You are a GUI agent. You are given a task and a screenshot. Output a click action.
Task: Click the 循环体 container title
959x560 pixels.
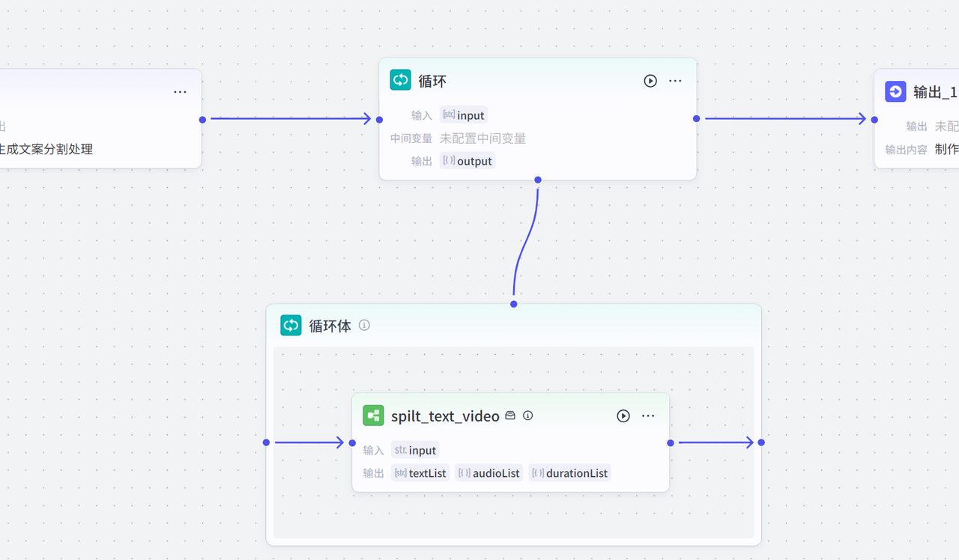[330, 326]
